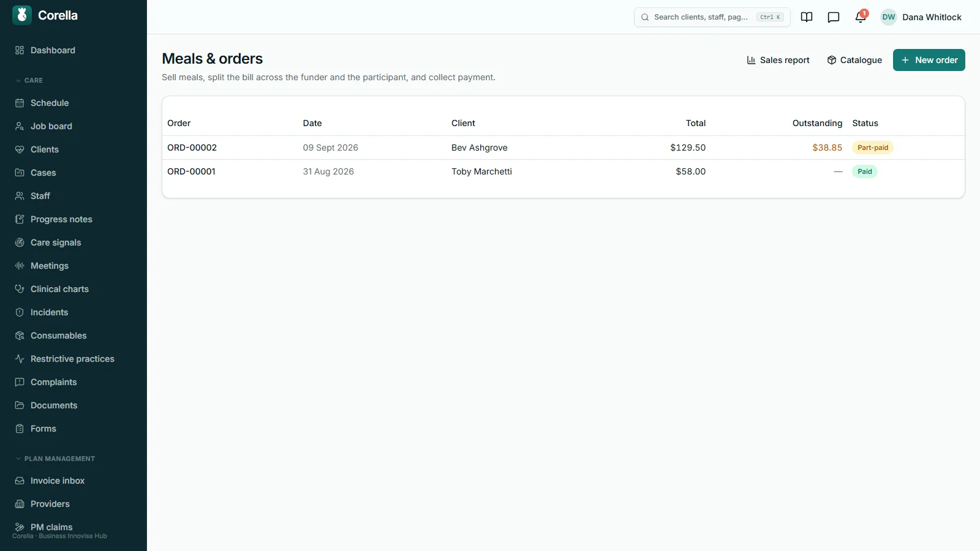Click the Clinical charts stethoscope icon
Viewport: 980px width, 551px height.
20,289
